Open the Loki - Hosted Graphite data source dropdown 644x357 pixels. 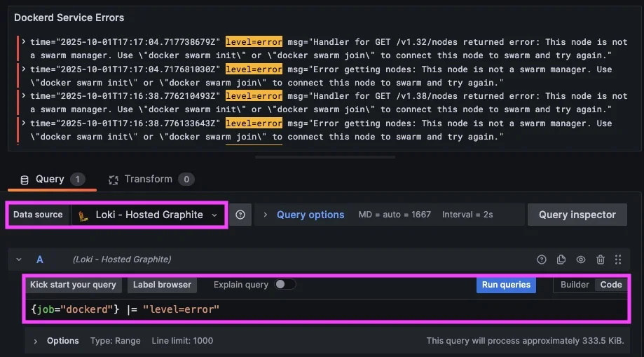pos(149,215)
